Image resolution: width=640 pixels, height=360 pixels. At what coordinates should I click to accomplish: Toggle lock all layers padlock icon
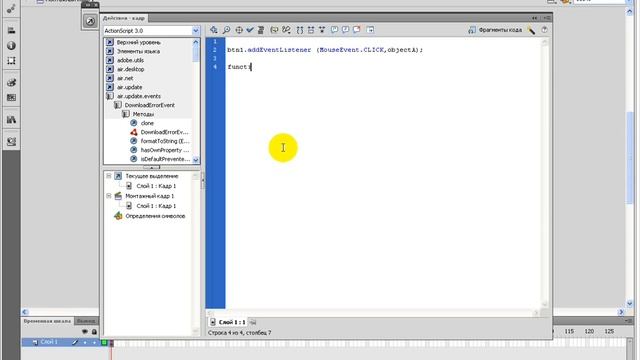94,332
